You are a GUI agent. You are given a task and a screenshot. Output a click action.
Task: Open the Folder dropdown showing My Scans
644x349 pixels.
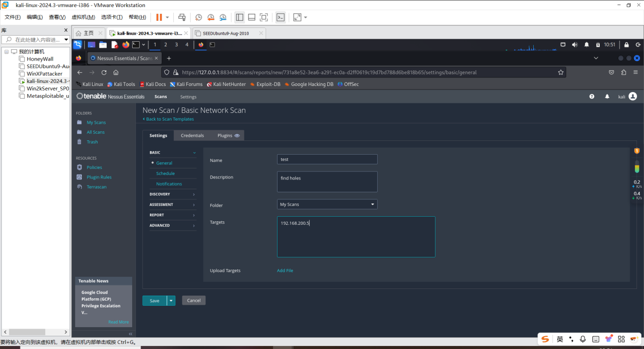[327, 205]
